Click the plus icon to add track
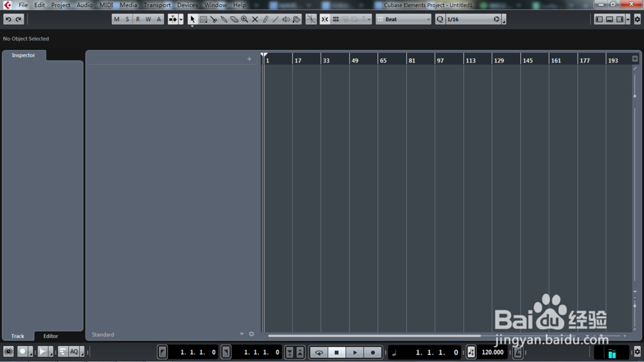Viewport: 644px width, 362px height. 249,59
